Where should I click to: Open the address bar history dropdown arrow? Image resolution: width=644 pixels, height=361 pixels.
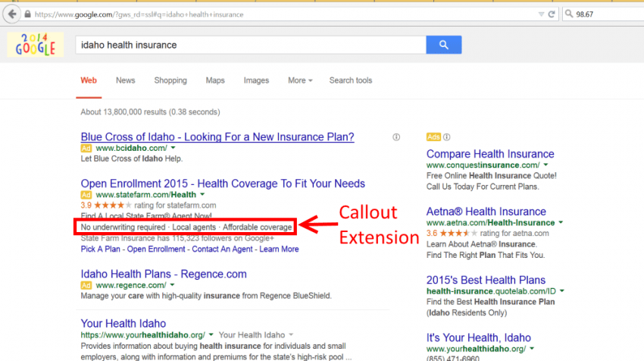(541, 14)
